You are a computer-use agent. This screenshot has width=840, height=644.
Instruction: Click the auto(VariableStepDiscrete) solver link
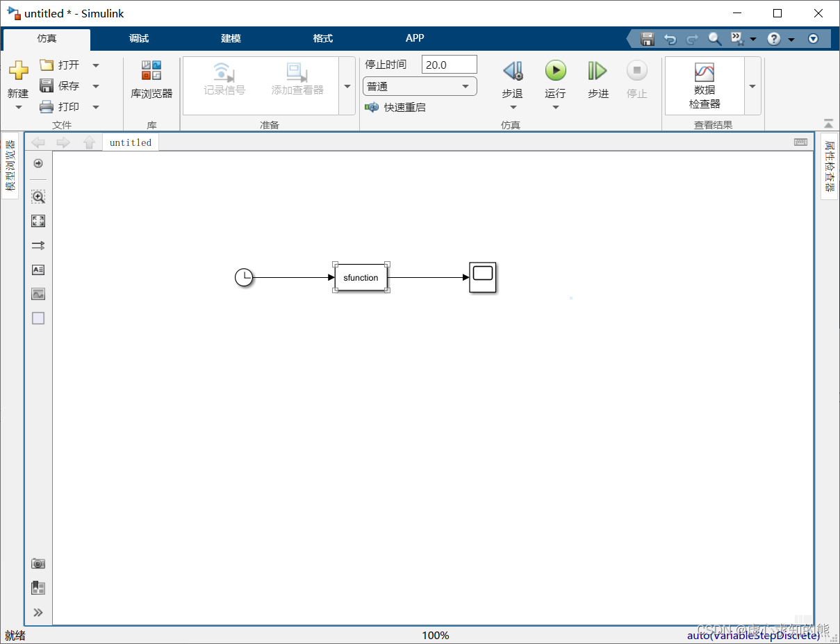(753, 635)
